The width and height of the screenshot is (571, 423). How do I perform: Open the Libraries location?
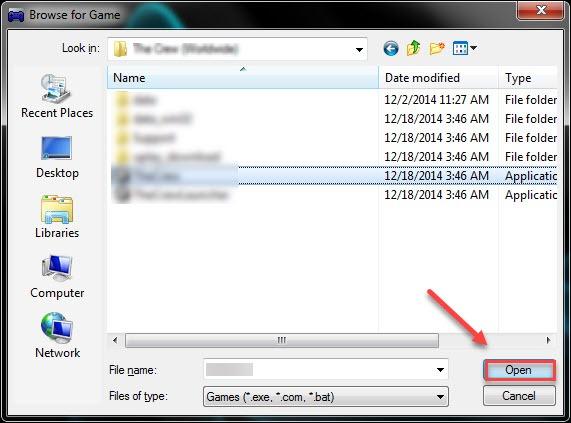click(57, 209)
